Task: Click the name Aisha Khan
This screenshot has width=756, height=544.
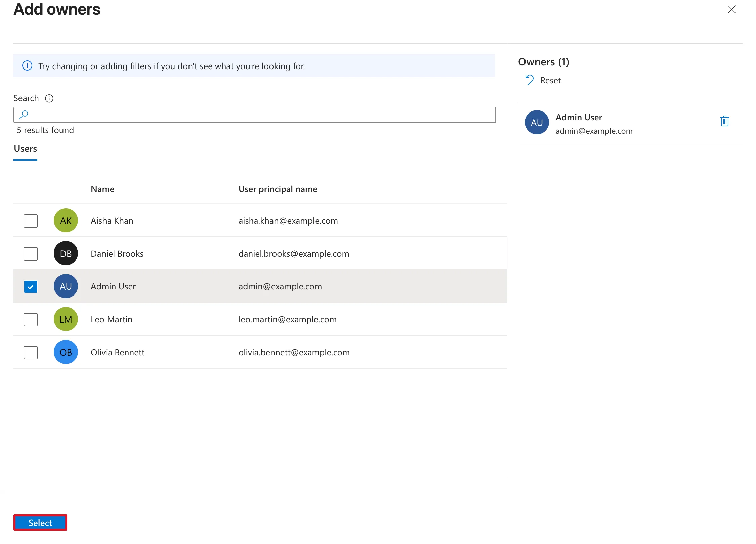Action: point(112,221)
